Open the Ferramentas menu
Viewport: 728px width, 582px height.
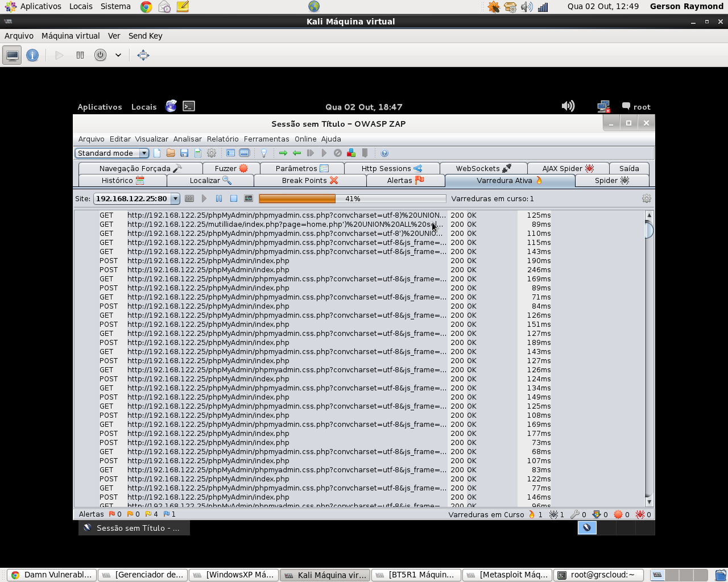[267, 139]
